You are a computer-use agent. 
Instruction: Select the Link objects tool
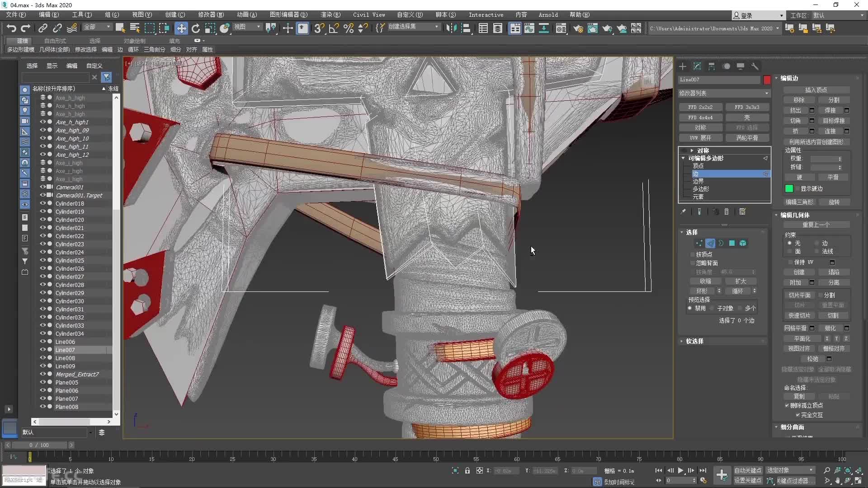43,28
